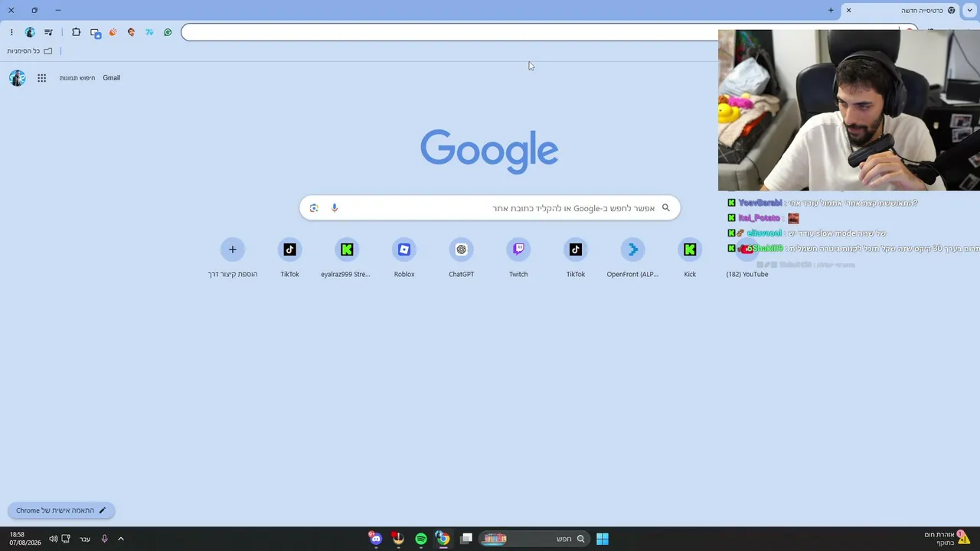The height and width of the screenshot is (551, 980).
Task: Open the OpenFront shortcut
Action: (632, 257)
